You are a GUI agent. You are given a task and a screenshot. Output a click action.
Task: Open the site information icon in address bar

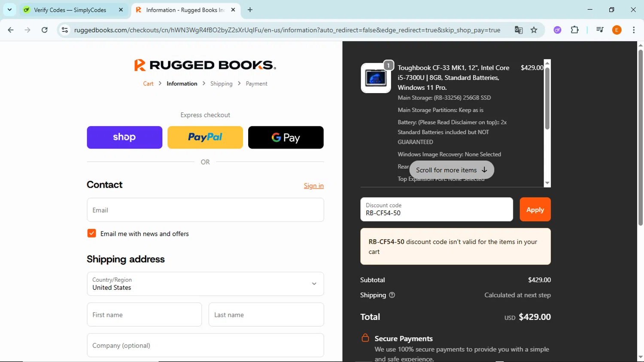coord(65,30)
